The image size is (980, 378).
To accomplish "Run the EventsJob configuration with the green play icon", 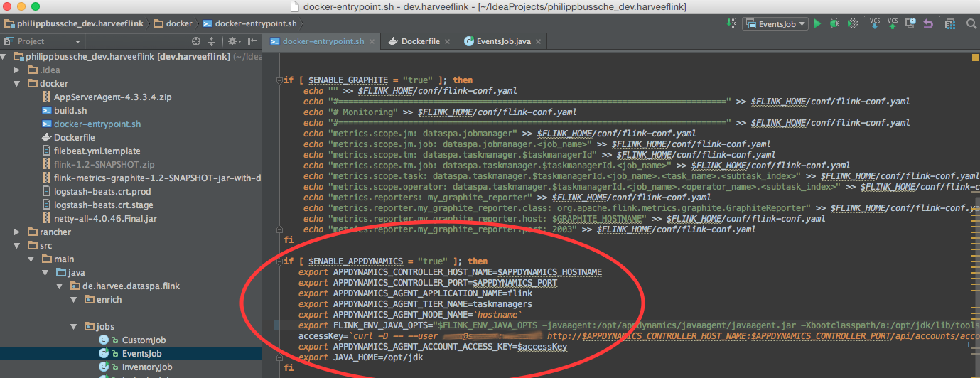I will tap(817, 24).
